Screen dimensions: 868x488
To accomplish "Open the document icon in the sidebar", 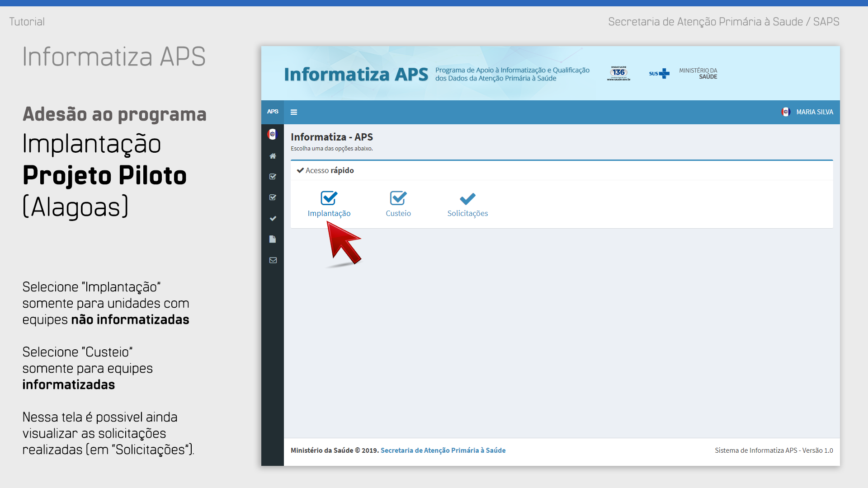I will [x=273, y=239].
